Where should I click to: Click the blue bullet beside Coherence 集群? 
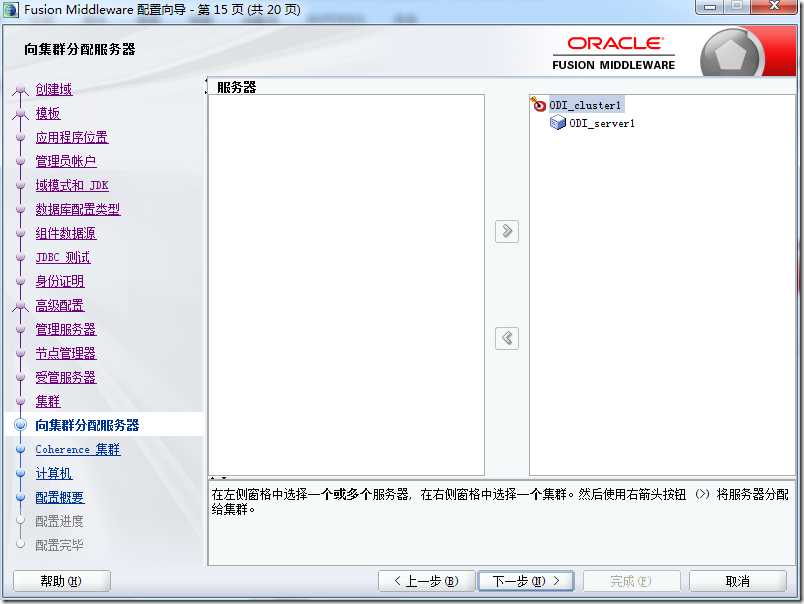(21, 449)
